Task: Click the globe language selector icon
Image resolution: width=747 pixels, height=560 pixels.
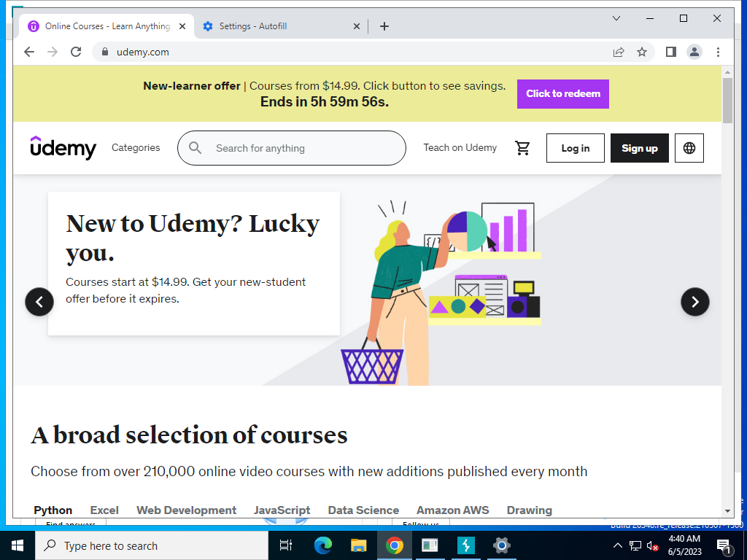Action: 689,148
